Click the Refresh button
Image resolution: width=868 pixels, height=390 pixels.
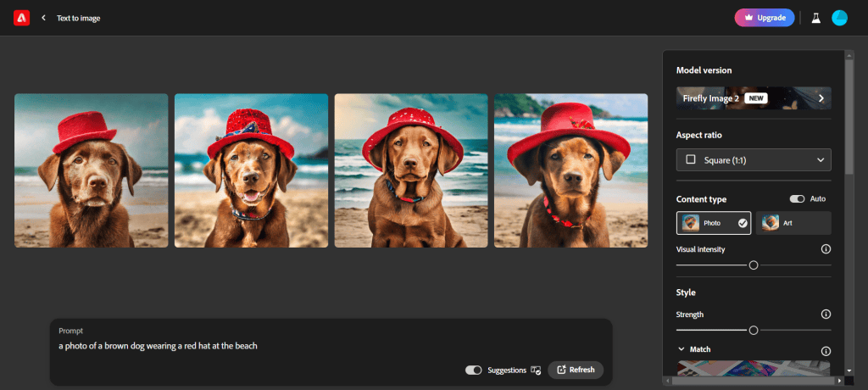coord(576,370)
